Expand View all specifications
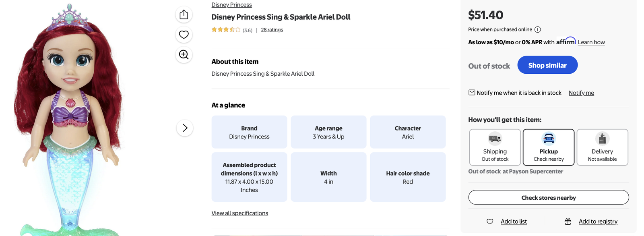644x236 pixels. (x=240, y=213)
